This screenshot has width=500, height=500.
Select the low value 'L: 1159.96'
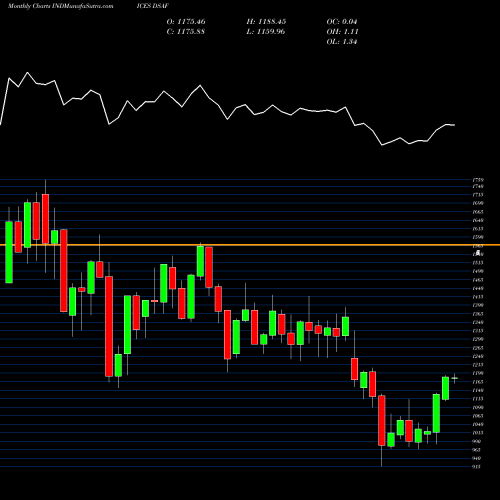click(266, 32)
